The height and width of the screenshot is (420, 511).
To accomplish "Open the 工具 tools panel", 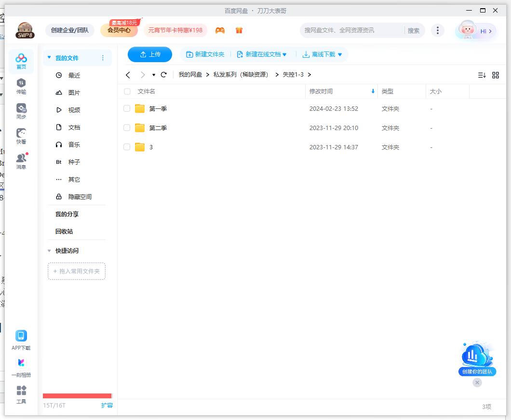I will pyautogui.click(x=21, y=394).
